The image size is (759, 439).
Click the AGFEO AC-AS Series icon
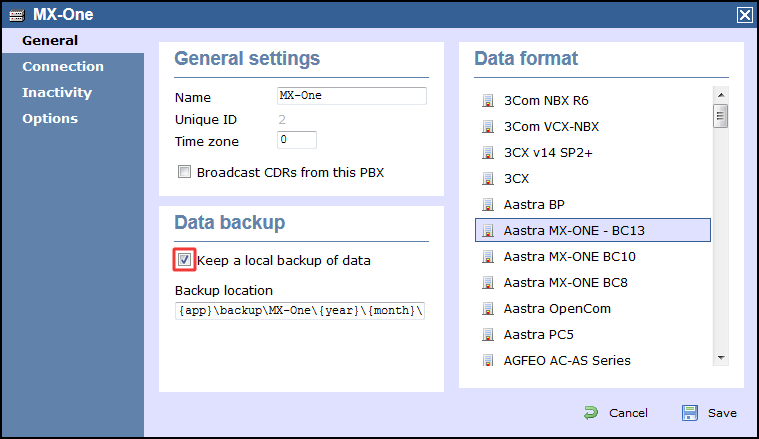[x=488, y=361]
